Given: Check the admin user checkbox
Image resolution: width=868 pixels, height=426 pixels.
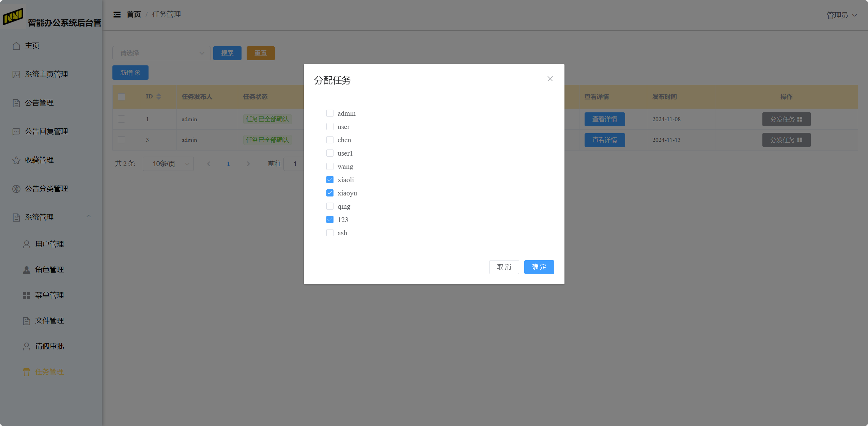Looking at the screenshot, I should [x=330, y=113].
